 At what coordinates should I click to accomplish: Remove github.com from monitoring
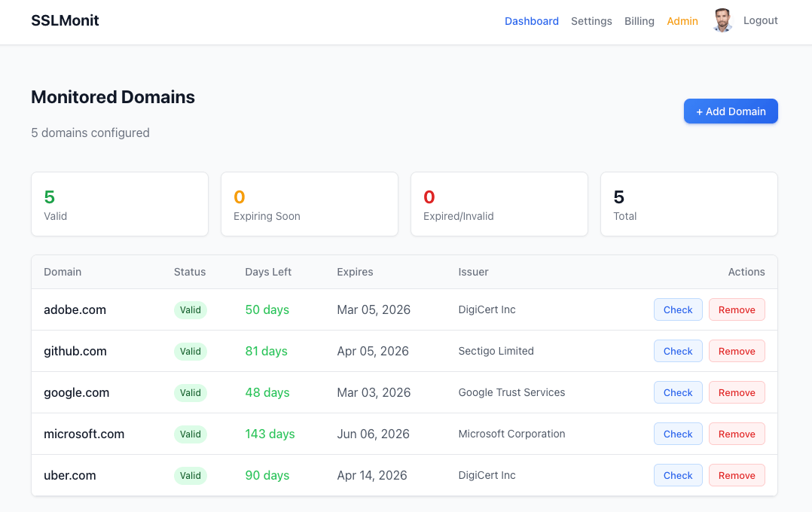point(737,351)
